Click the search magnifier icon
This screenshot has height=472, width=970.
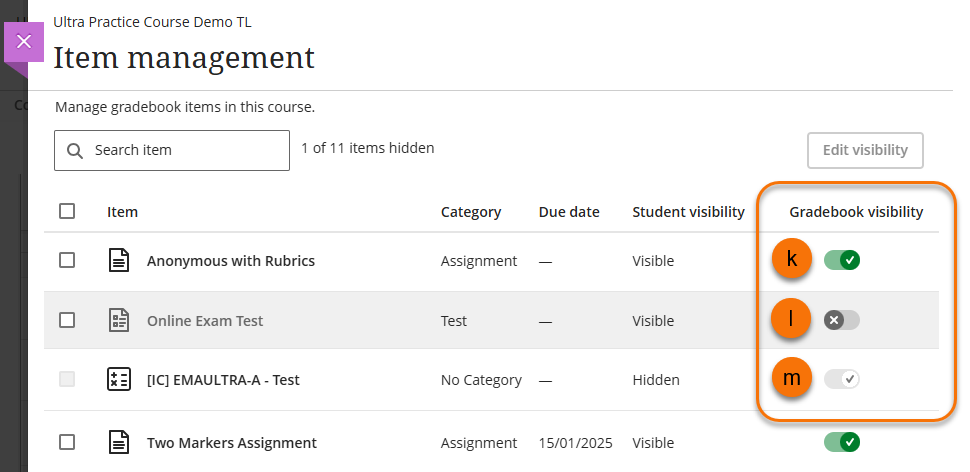coord(75,151)
